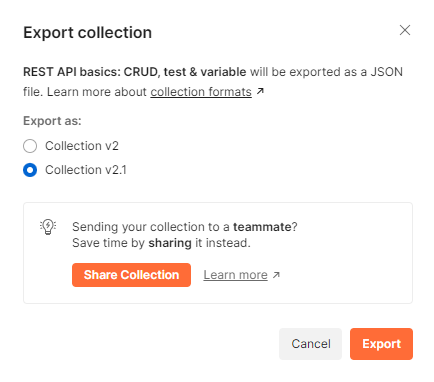Click the Collection v2.1 label text
Viewport: 434px width, 382px height.
click(x=86, y=170)
